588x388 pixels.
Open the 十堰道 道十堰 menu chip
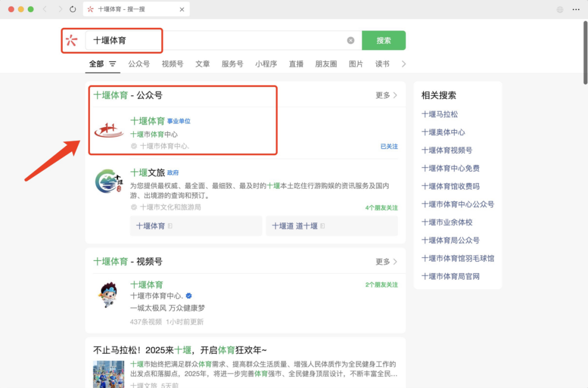click(332, 226)
